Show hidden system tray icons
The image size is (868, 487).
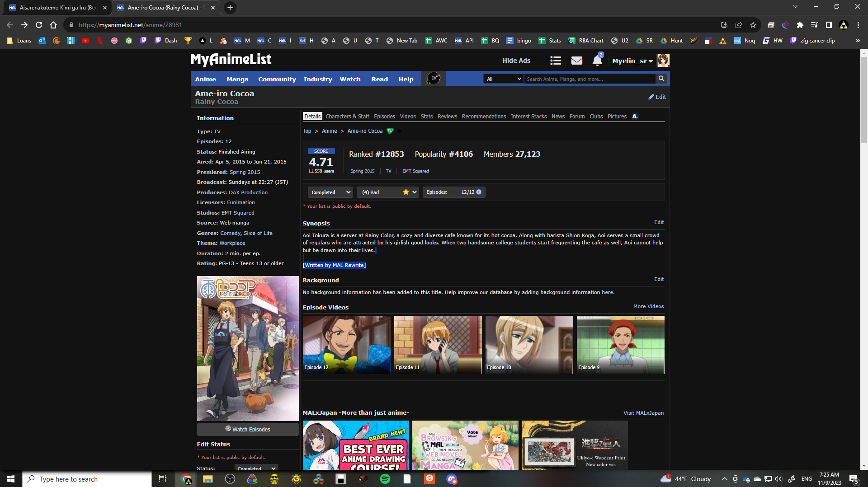coord(724,479)
